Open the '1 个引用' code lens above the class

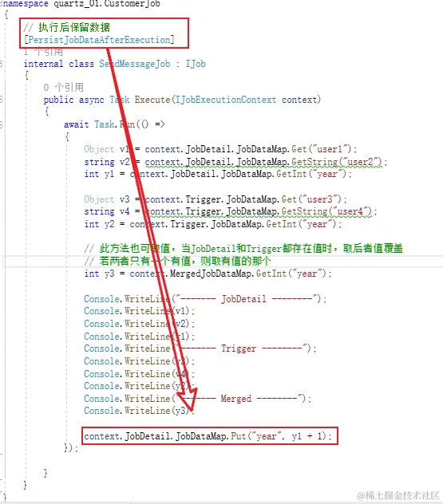43,52
